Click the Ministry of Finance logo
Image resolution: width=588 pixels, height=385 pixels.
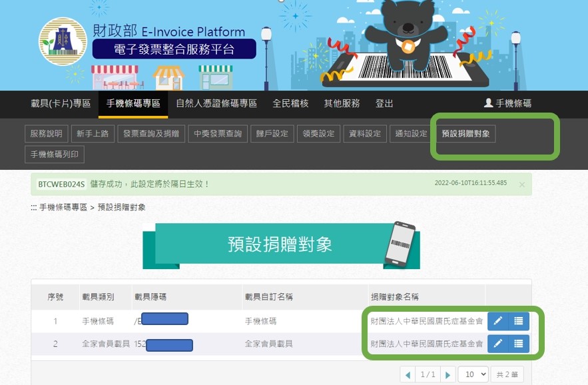[63, 42]
